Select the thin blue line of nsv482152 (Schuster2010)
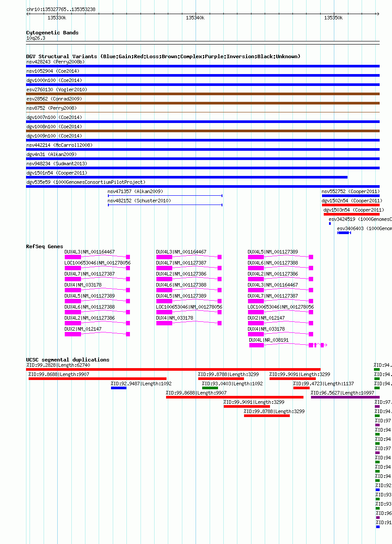This screenshot has width=392, height=544. 165,205
